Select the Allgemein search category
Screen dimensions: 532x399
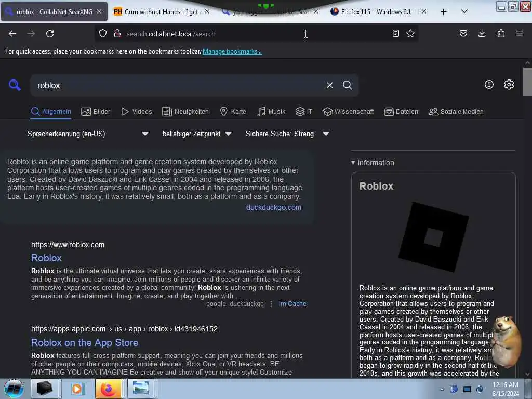[x=51, y=112]
